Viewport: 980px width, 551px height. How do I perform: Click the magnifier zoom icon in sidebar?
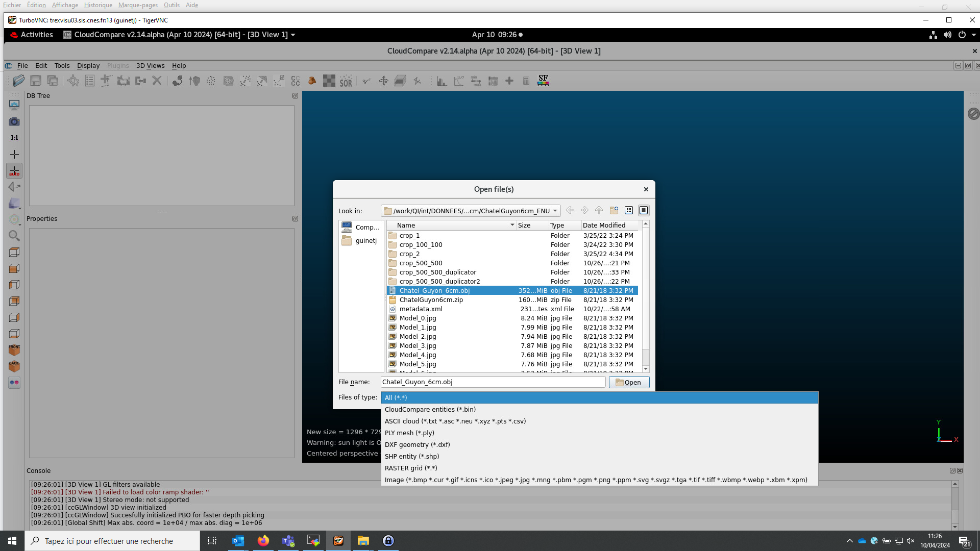(14, 236)
